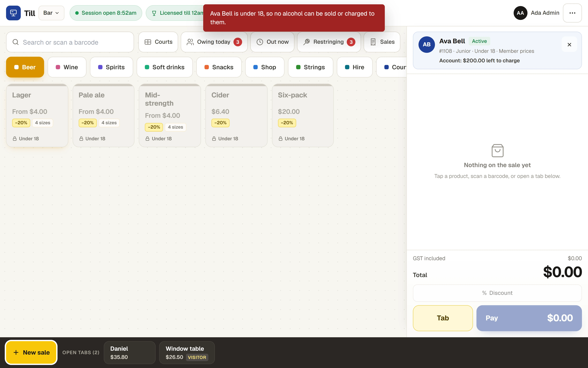Tap the Lager product card
The width and height of the screenshot is (588, 368).
tap(37, 115)
